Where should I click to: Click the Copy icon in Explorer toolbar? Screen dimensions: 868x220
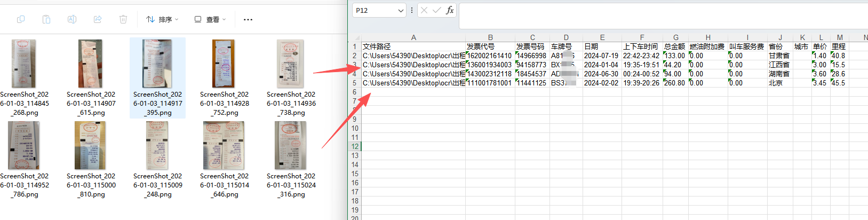pos(21,19)
